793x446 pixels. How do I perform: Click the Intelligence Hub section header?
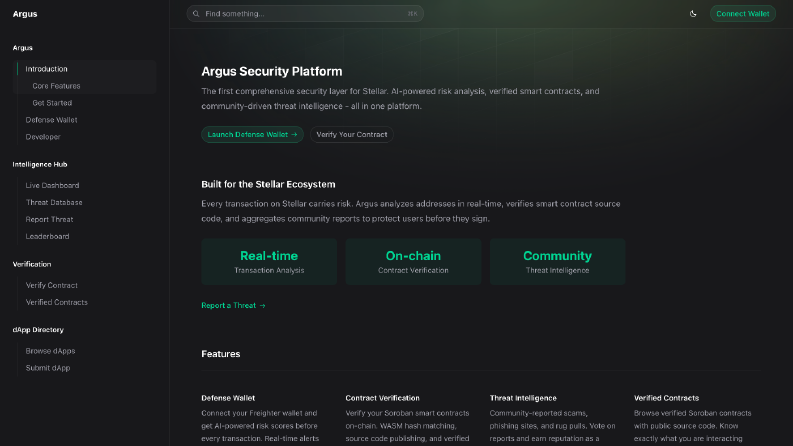coord(40,164)
